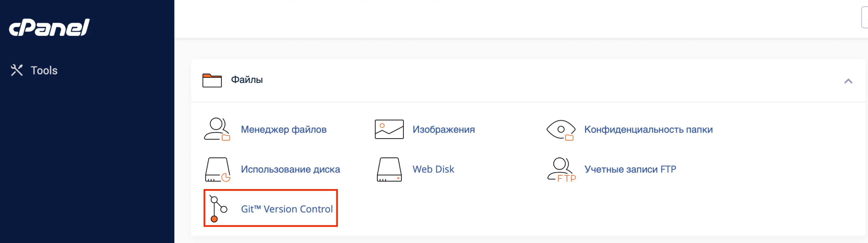Screen dimensions: 868x243
Task: Click the Файлы section header title
Action: click(247, 80)
